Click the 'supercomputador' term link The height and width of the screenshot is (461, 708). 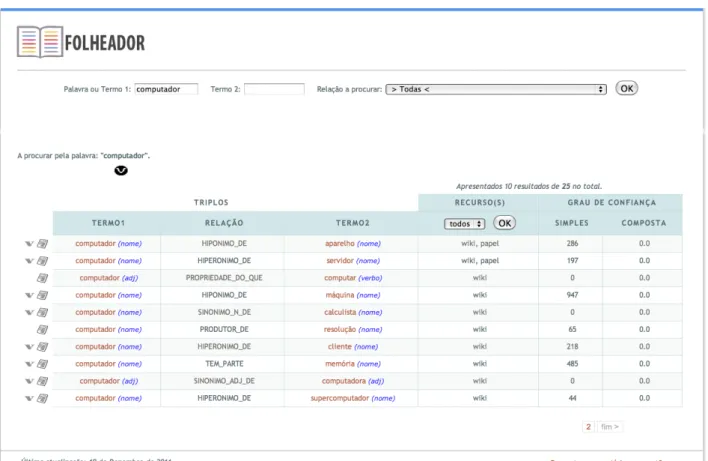(340, 398)
